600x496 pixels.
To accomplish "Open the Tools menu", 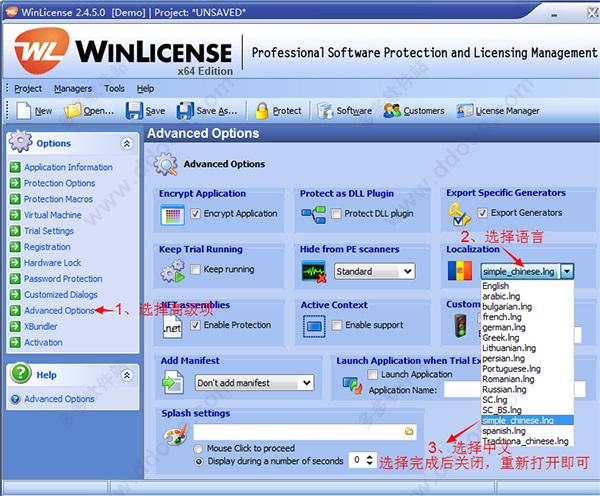I will 114,89.
